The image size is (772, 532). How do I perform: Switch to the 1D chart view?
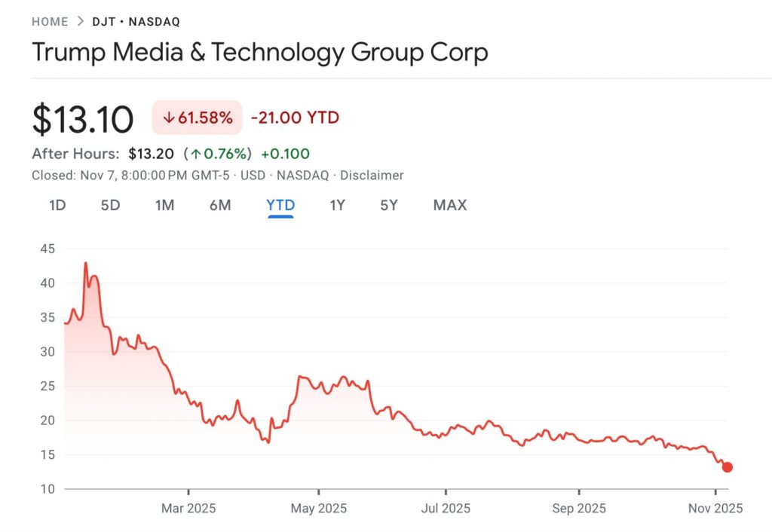(56, 205)
